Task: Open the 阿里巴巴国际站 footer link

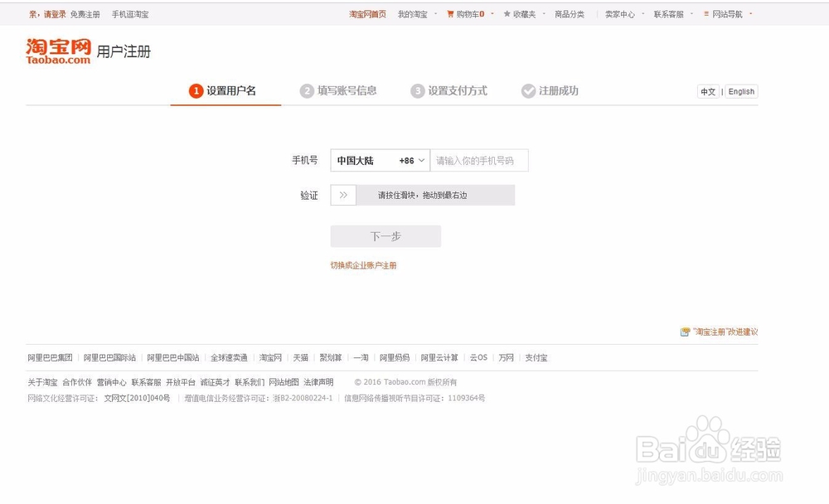Action: pos(110,358)
